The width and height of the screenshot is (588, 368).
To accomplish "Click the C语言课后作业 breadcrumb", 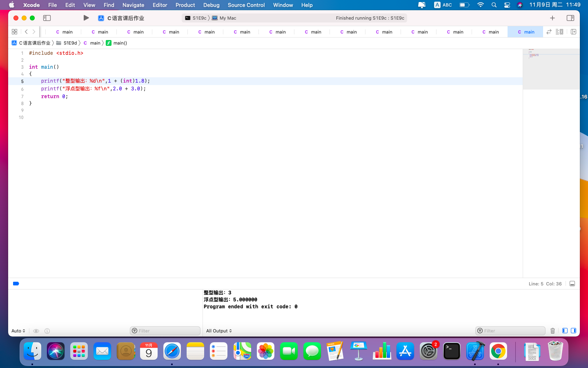I will pyautogui.click(x=31, y=43).
